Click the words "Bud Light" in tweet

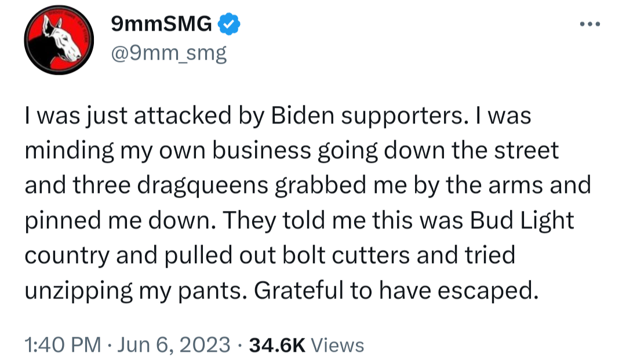pyautogui.click(x=522, y=220)
